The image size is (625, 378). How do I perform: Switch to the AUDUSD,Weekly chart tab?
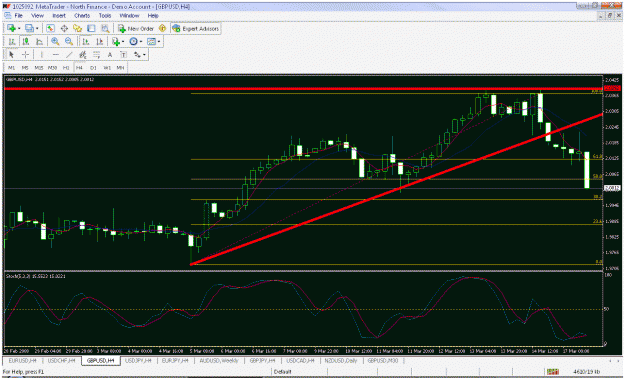coord(218,360)
